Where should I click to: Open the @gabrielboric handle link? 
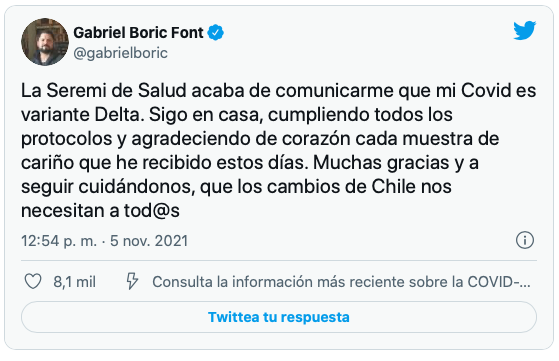click(120, 53)
